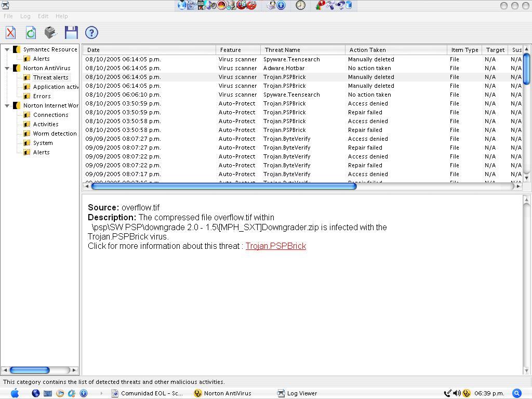The height and width of the screenshot is (399, 532).
Task: Click the phone icon in the system tray
Action: click(448, 393)
